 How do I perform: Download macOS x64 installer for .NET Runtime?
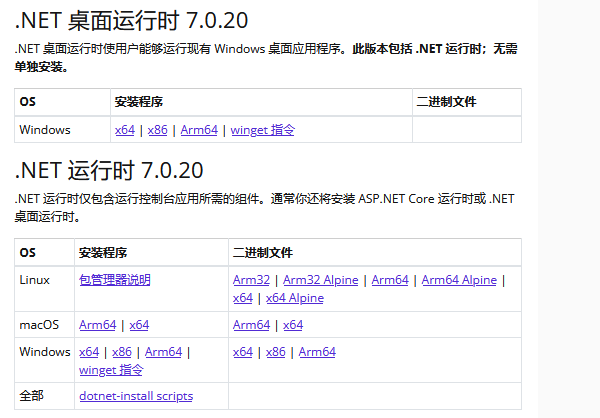[139, 325]
